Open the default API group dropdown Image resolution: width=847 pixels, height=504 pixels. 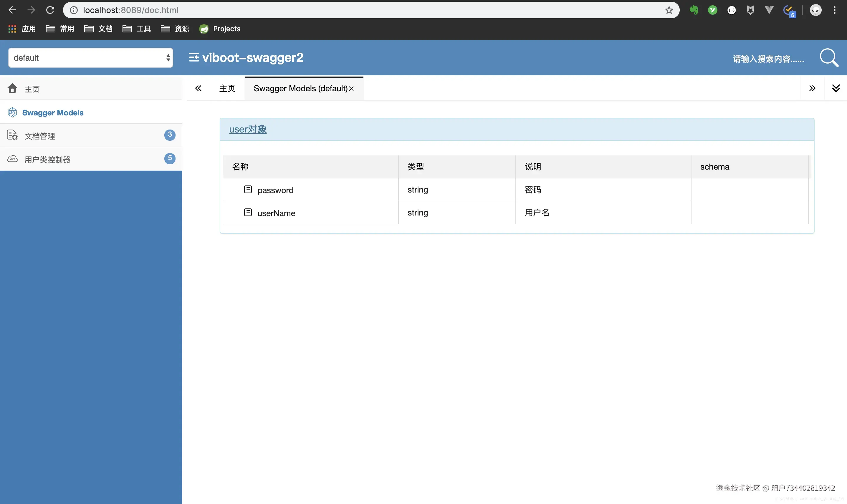90,58
